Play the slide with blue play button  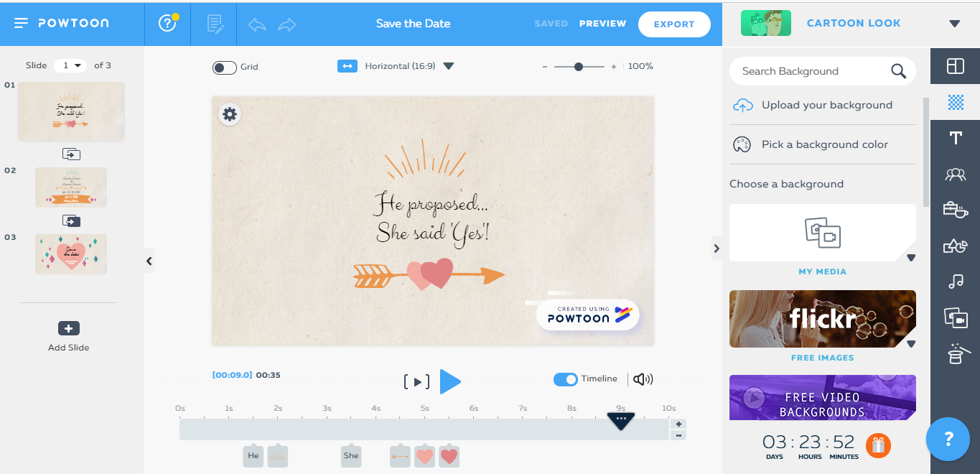click(x=450, y=381)
